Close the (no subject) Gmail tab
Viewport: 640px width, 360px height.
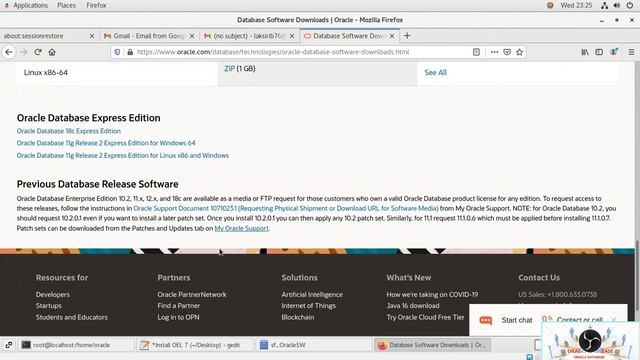coord(292,36)
